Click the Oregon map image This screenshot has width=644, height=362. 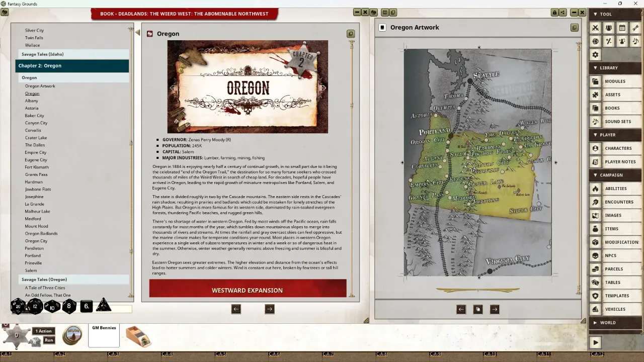pyautogui.click(x=477, y=162)
